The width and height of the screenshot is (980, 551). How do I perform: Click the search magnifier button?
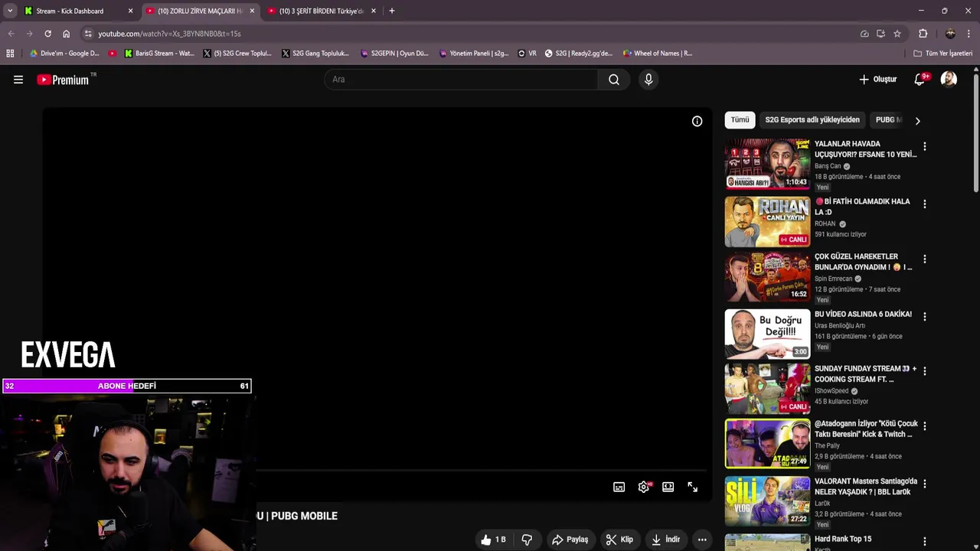[613, 80]
